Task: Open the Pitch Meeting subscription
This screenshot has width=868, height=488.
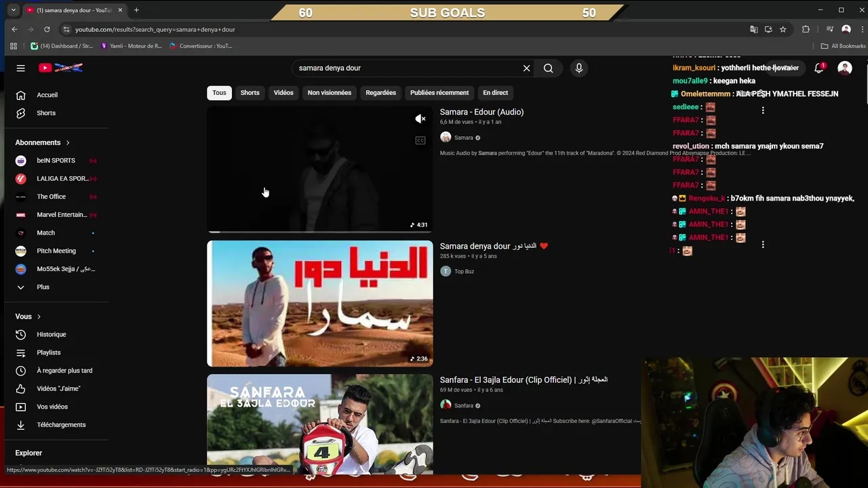Action: click(56, 251)
